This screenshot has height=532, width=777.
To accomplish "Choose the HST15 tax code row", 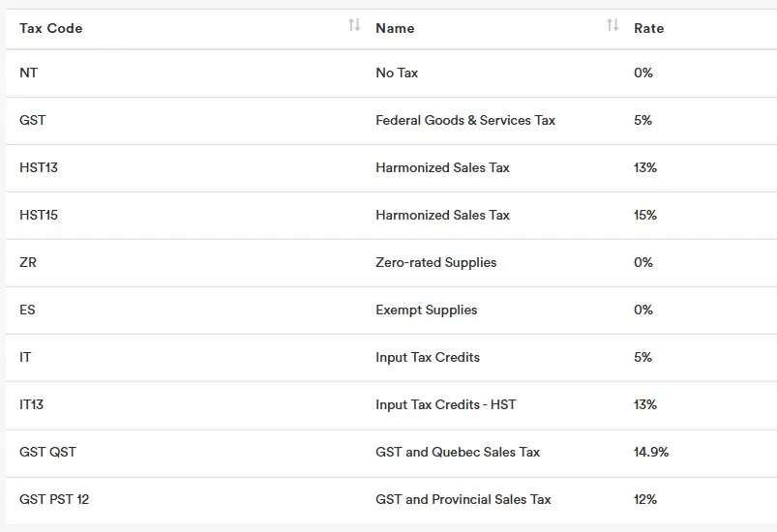I will [39, 215].
